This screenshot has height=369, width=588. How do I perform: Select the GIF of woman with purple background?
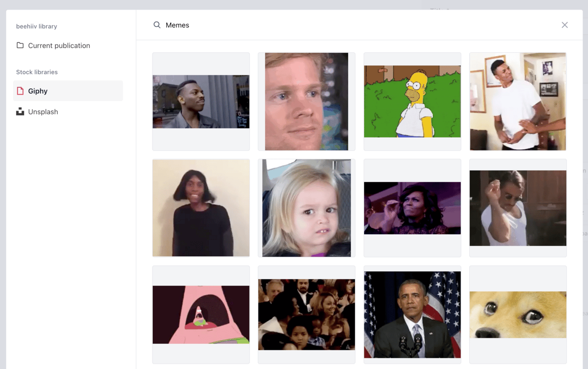click(x=412, y=208)
